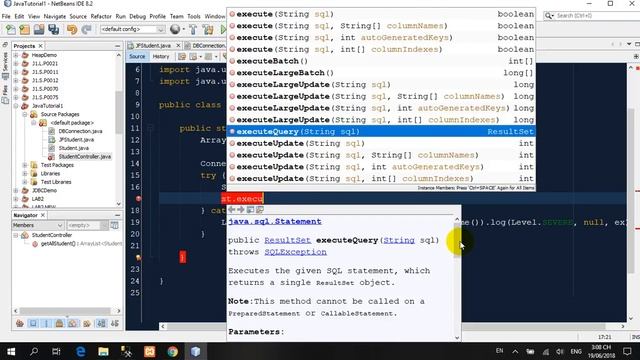Select Student.java in Projects tree
Screen dimensions: 640x360
click(73, 148)
